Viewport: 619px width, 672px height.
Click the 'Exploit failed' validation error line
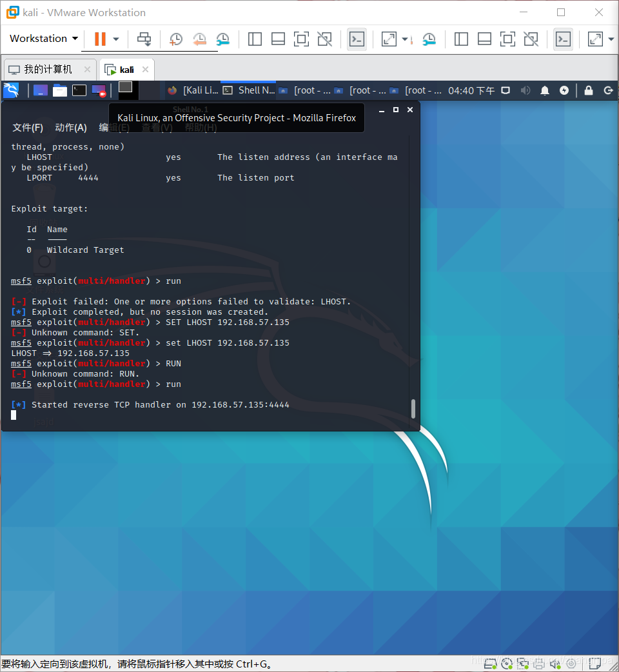point(181,302)
